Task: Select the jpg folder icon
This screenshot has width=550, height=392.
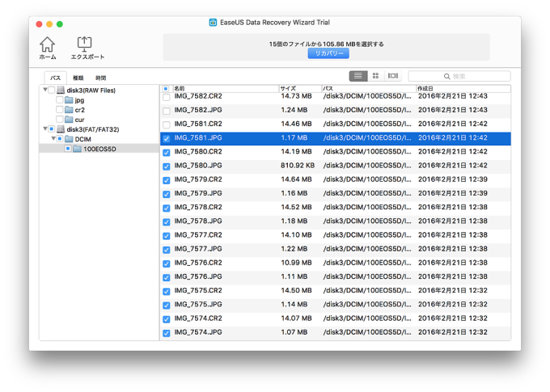Action: click(70, 100)
